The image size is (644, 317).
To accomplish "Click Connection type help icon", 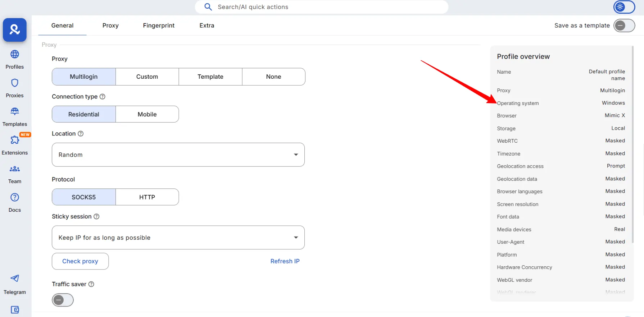I will 103,97.
